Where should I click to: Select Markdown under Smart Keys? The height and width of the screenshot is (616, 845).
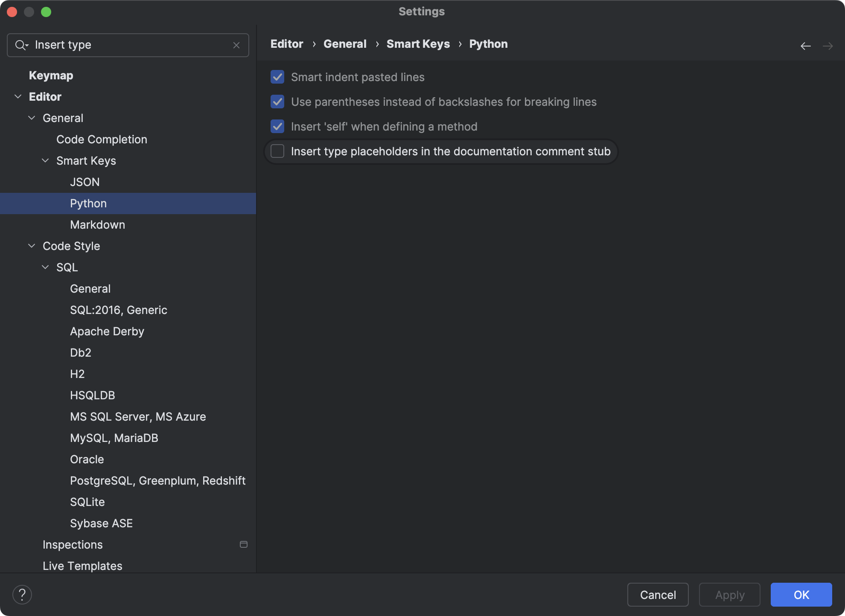click(x=97, y=224)
